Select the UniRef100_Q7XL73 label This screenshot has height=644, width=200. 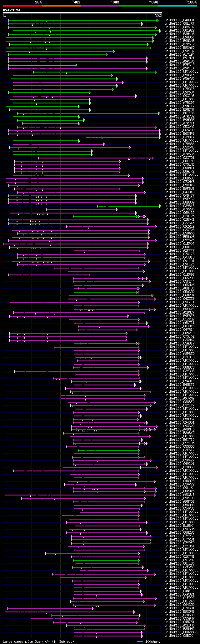click(179, 254)
